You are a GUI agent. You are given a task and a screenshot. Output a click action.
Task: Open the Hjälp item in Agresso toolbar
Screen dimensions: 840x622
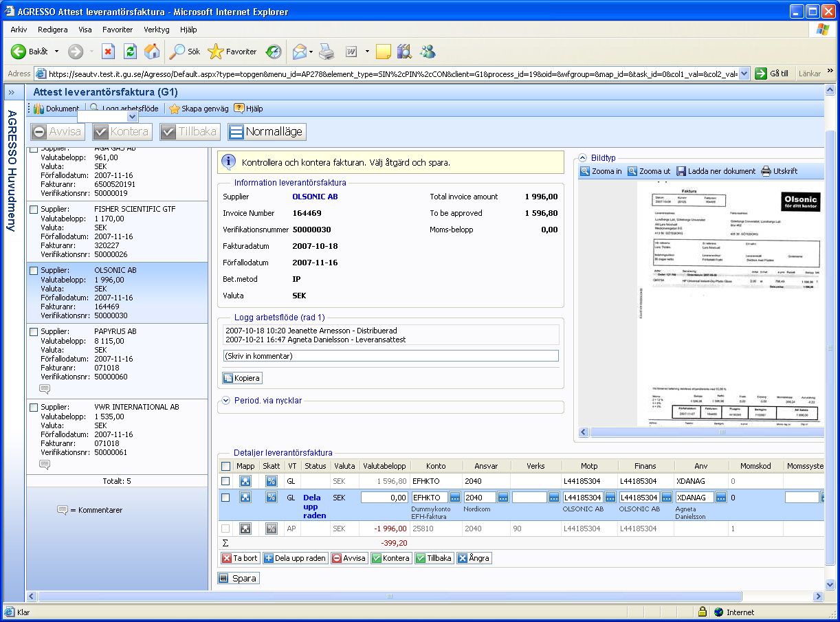248,109
